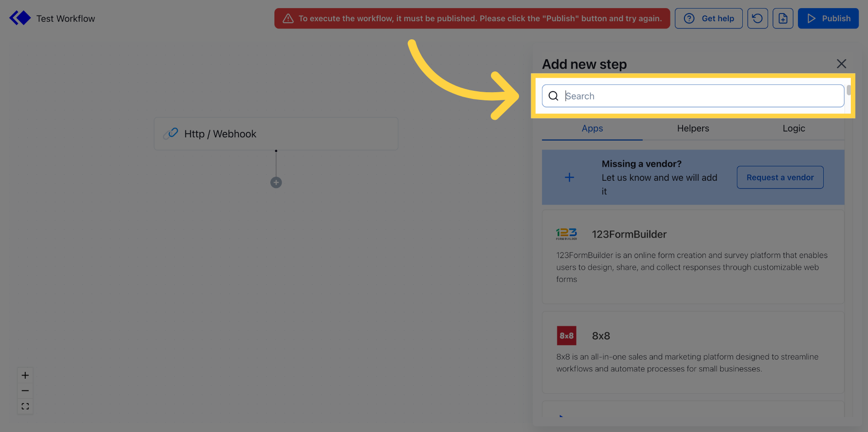Click the fit-to-screen icon below zoom controls
Screen dimensions: 868x432
click(x=25, y=406)
